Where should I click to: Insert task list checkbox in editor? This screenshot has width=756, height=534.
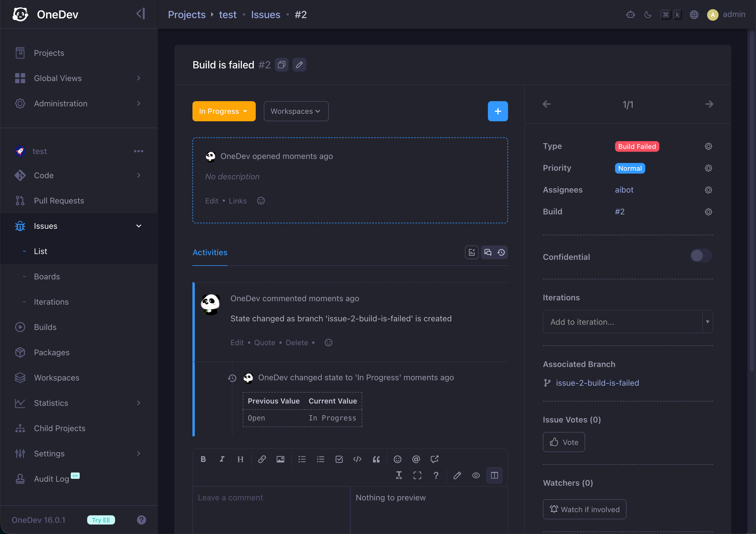[339, 459]
